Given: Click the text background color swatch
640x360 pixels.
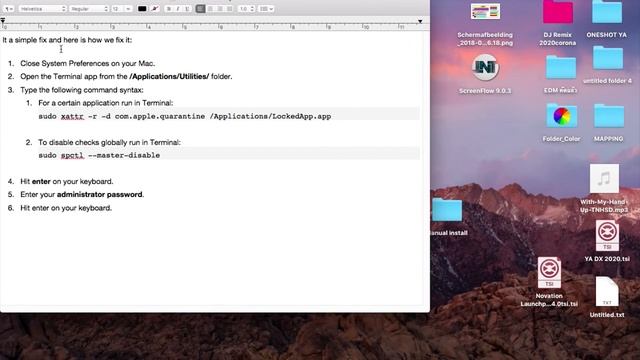Looking at the screenshot, I should [x=155, y=9].
